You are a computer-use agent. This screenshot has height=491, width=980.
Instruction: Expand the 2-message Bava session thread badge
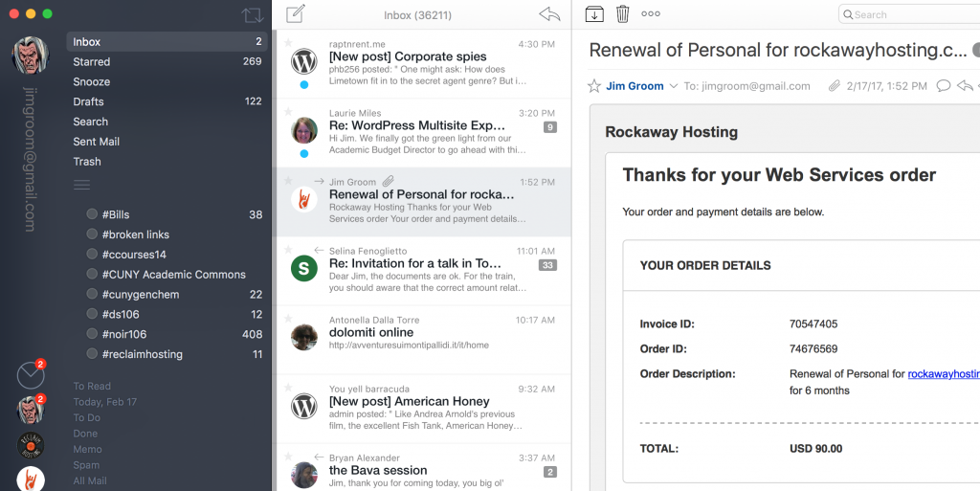(x=550, y=472)
